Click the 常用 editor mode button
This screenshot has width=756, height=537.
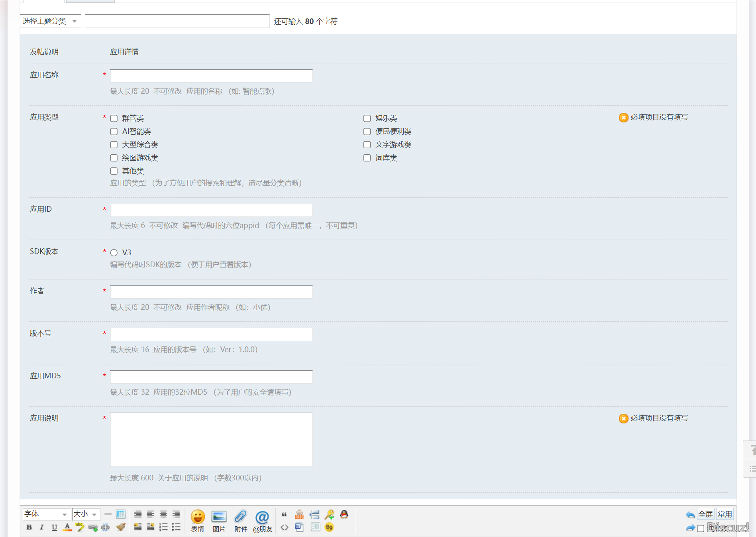pyautogui.click(x=725, y=514)
